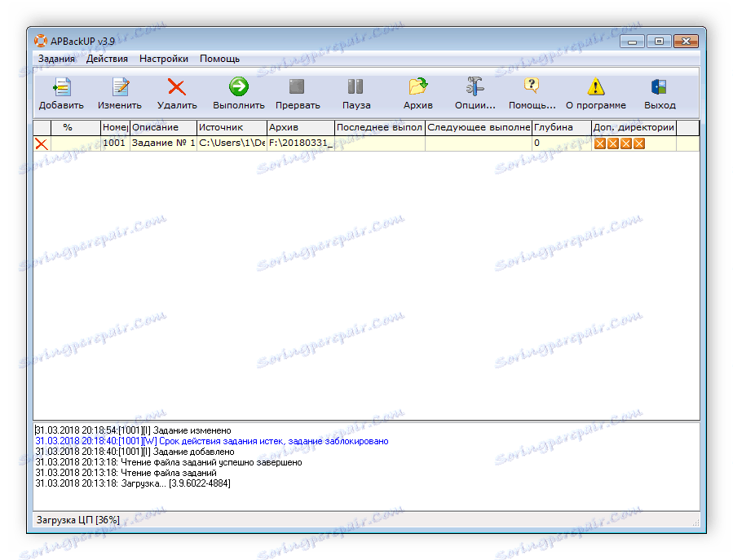Click the Прервать abort icon

click(297, 92)
